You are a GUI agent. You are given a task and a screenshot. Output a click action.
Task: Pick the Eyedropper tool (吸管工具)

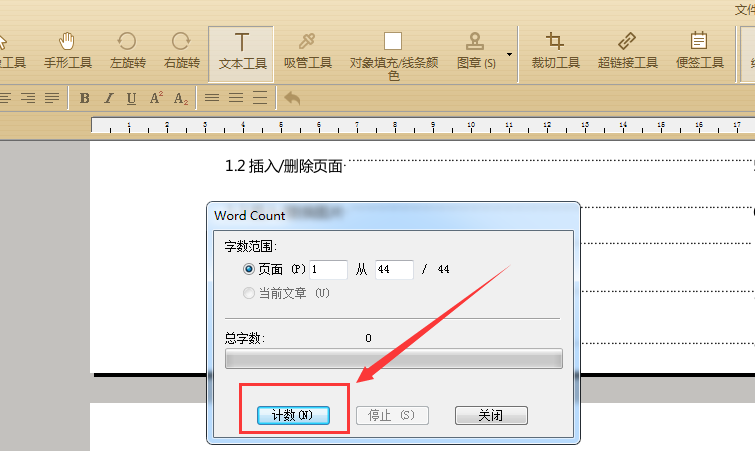[307, 51]
